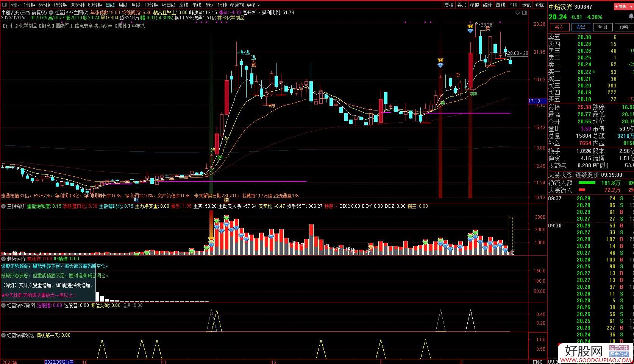The width and height of the screenshot is (634, 364).
Task: Expand the 红蓝钻V7副图 indicator menu arrow
Action: click(x=4, y=305)
